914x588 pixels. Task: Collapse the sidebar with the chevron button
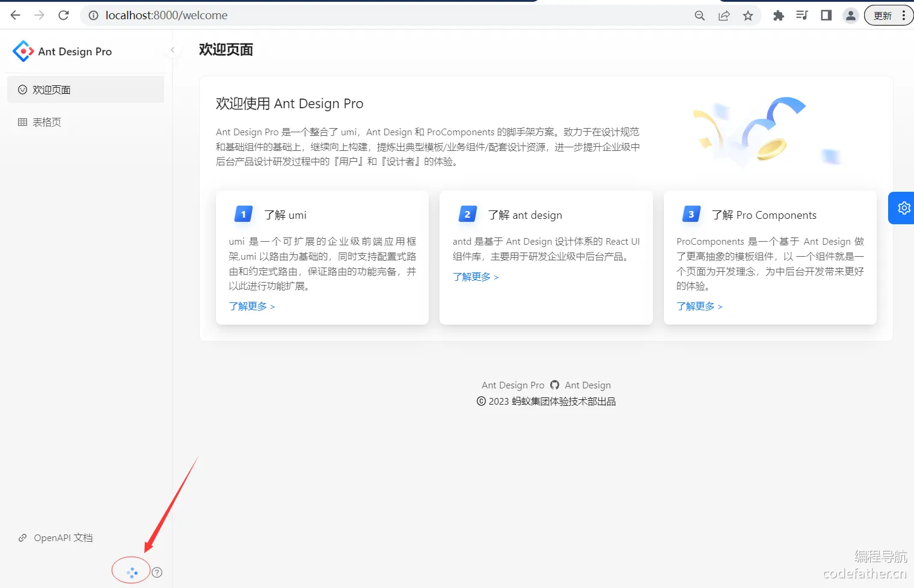tap(173, 51)
